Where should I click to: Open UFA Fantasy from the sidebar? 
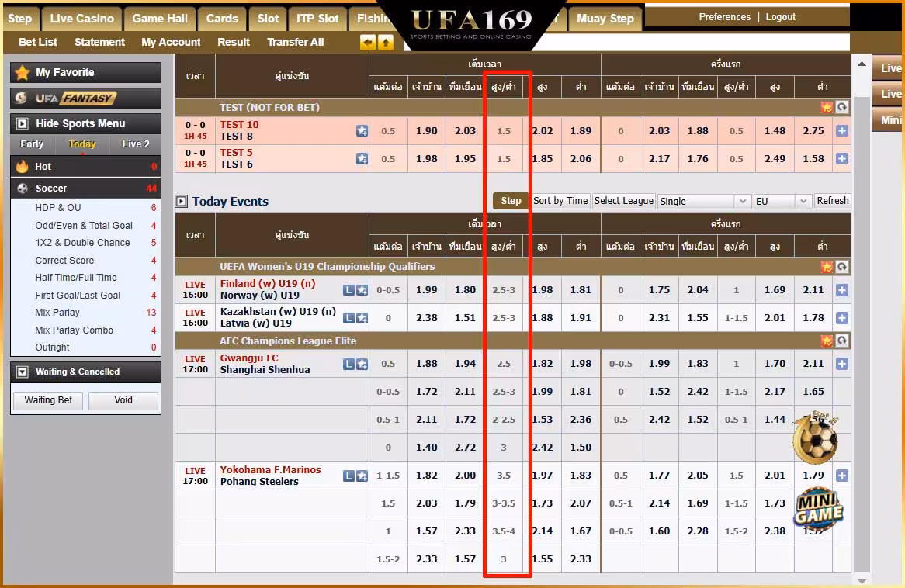(85, 99)
